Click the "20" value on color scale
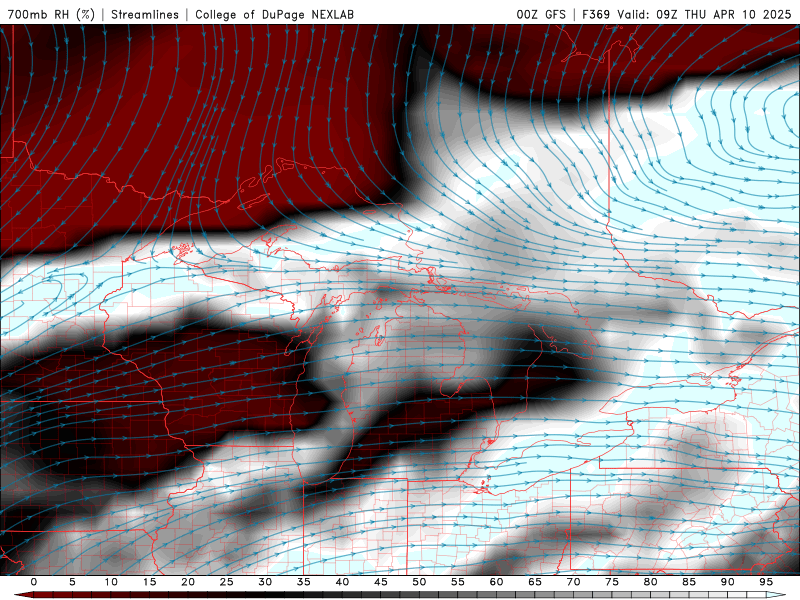Screen dimensions: 800x600 188,582
